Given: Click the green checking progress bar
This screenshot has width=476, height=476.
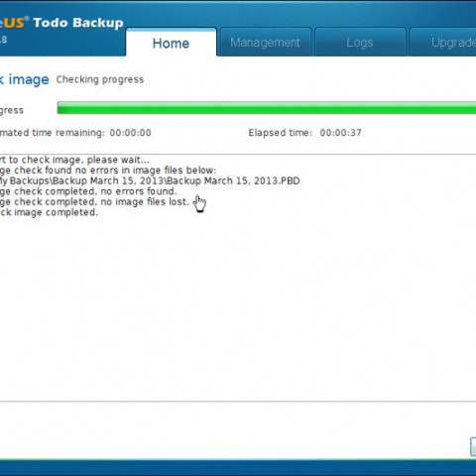Looking at the screenshot, I should click(x=267, y=108).
